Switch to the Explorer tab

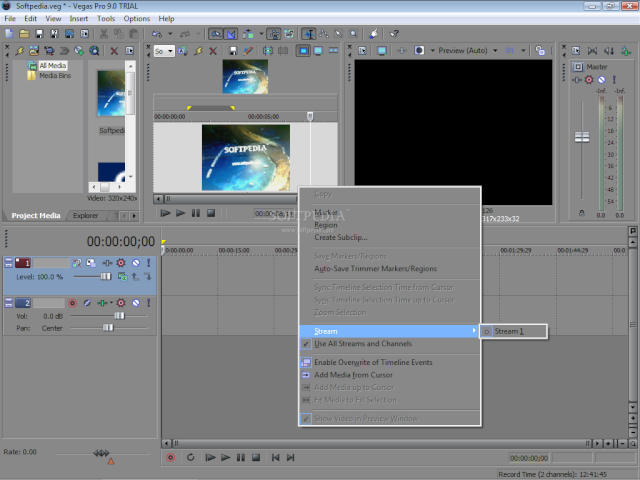85,216
